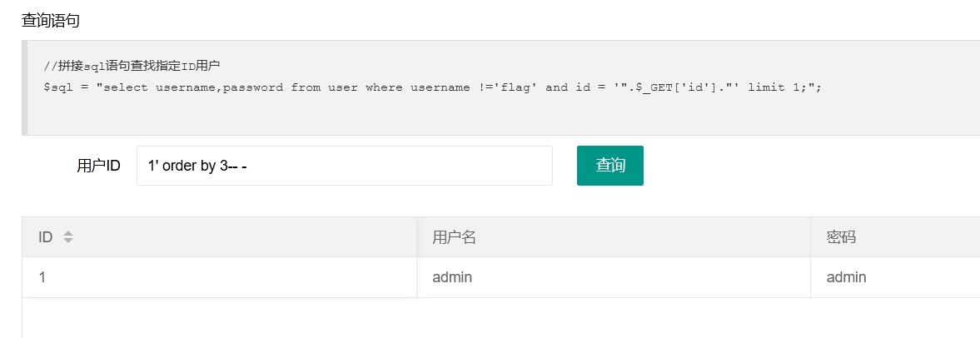Click admin in the 用户名 column

click(452, 277)
